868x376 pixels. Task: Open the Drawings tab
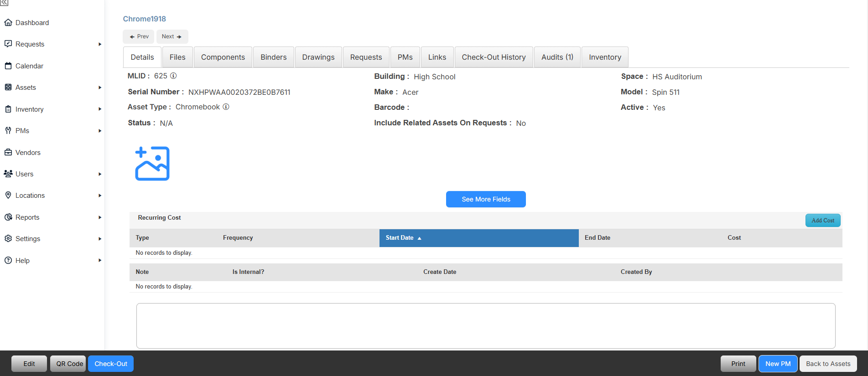coord(318,57)
